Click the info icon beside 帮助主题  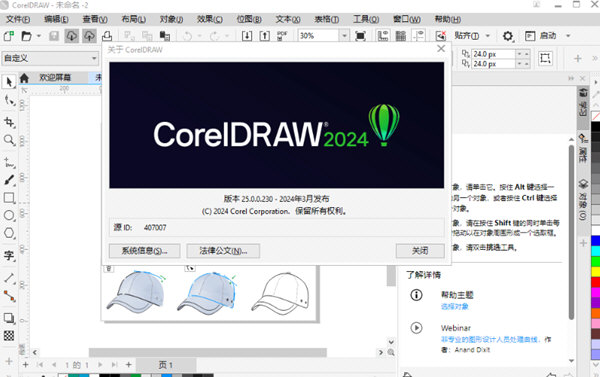[416, 295]
